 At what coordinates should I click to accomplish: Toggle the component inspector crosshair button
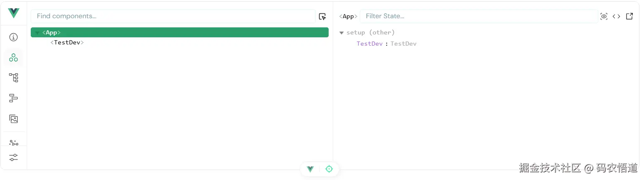pyautogui.click(x=329, y=169)
